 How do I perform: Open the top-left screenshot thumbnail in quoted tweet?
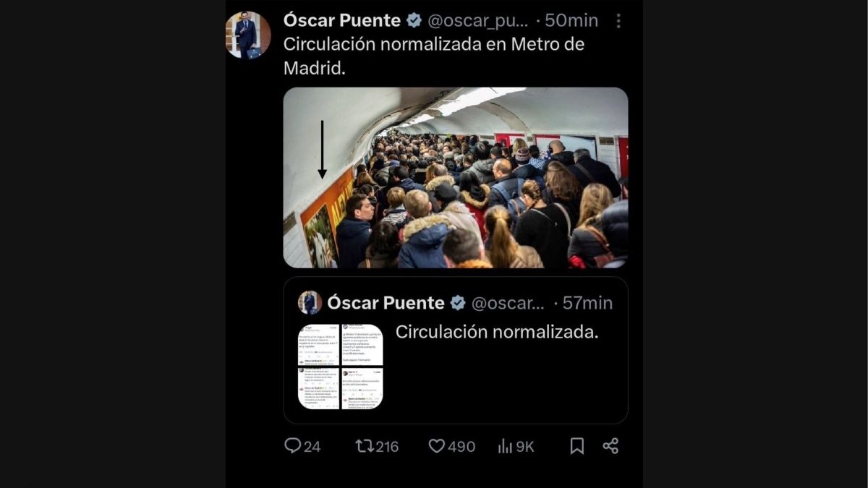319,344
